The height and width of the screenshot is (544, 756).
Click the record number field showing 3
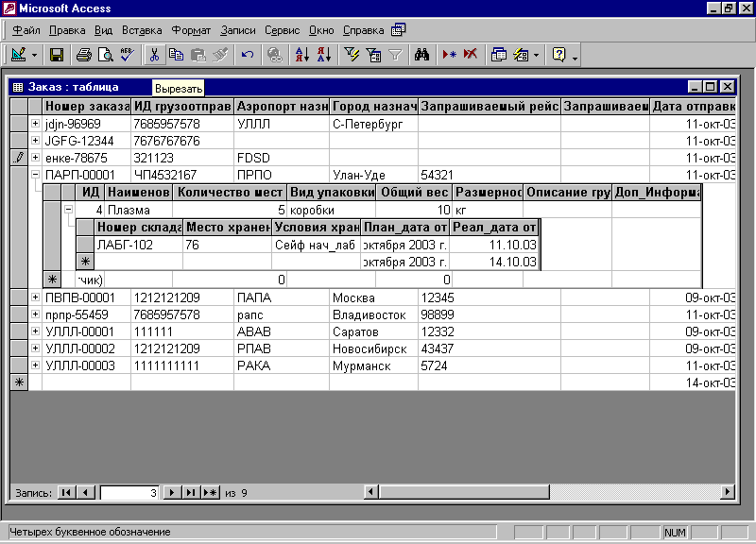(x=129, y=492)
